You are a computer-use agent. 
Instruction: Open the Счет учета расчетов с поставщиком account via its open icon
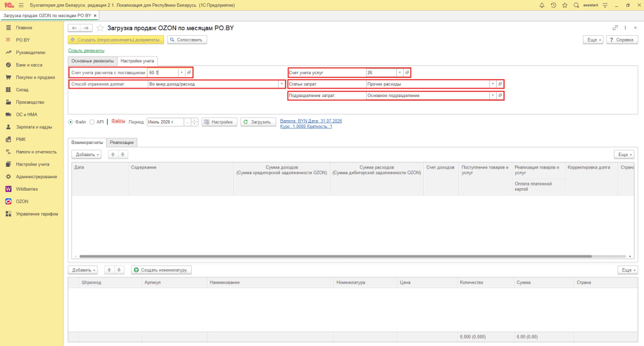pos(189,72)
